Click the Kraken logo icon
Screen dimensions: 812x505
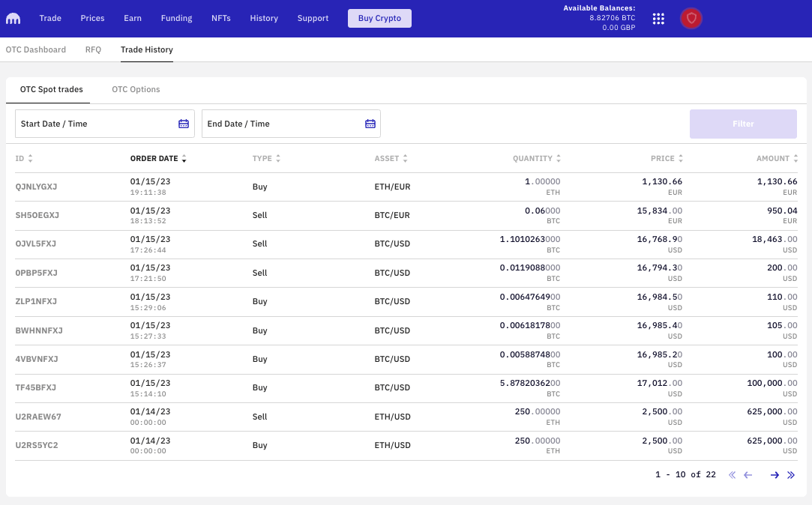(13, 18)
